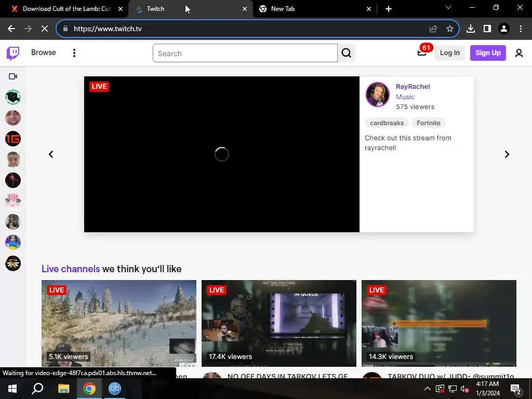
Task: Open Chrome downloads icon
Action: pos(471,29)
